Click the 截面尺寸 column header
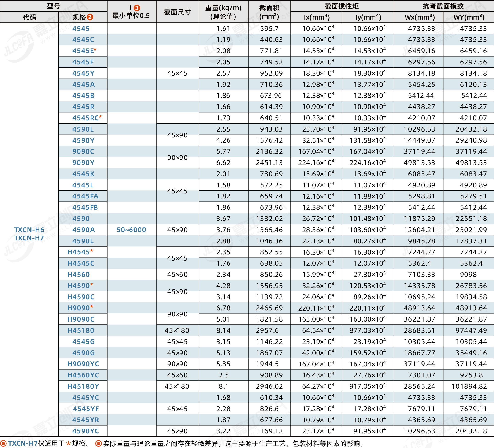The height and width of the screenshot is (448, 494). [x=177, y=12]
